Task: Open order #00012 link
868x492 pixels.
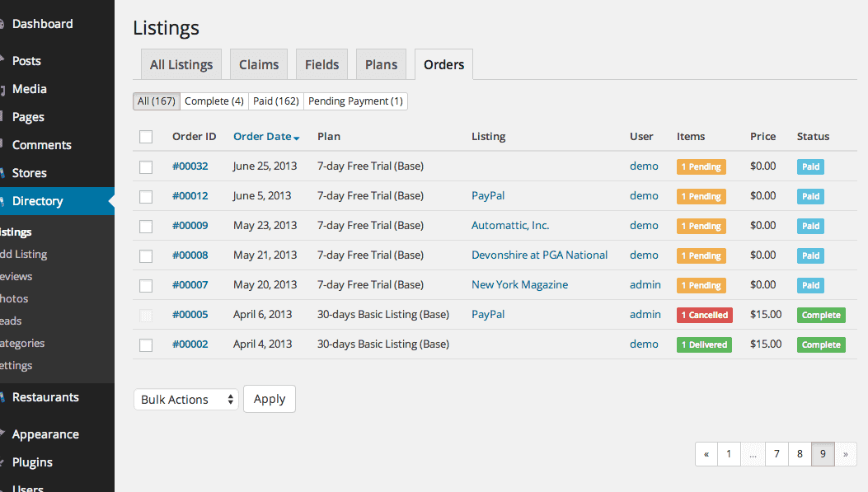Action: point(190,196)
